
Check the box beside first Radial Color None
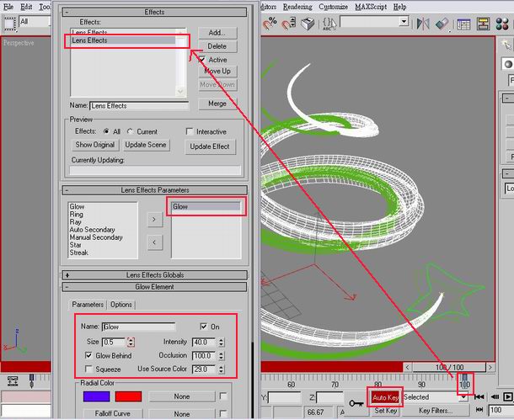pyautogui.click(x=223, y=396)
